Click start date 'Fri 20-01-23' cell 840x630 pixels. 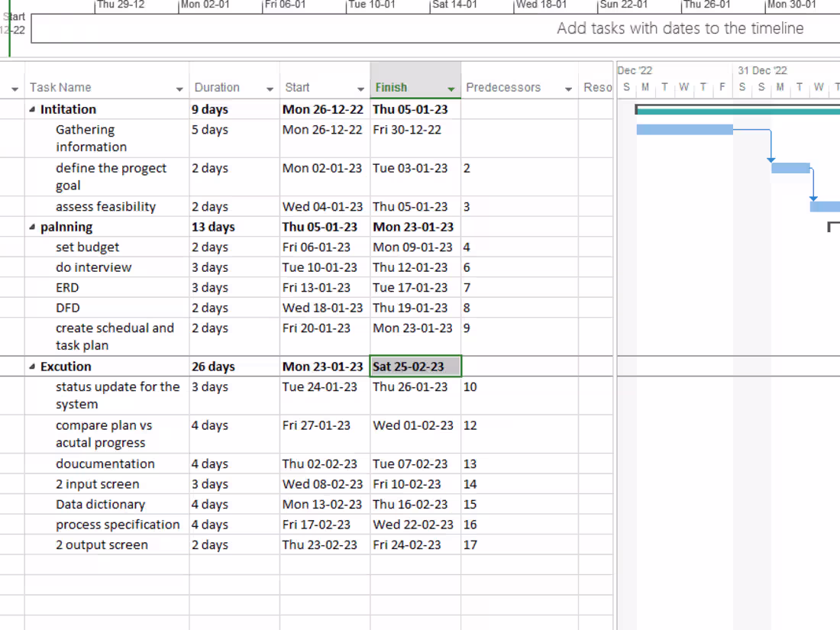coord(325,337)
